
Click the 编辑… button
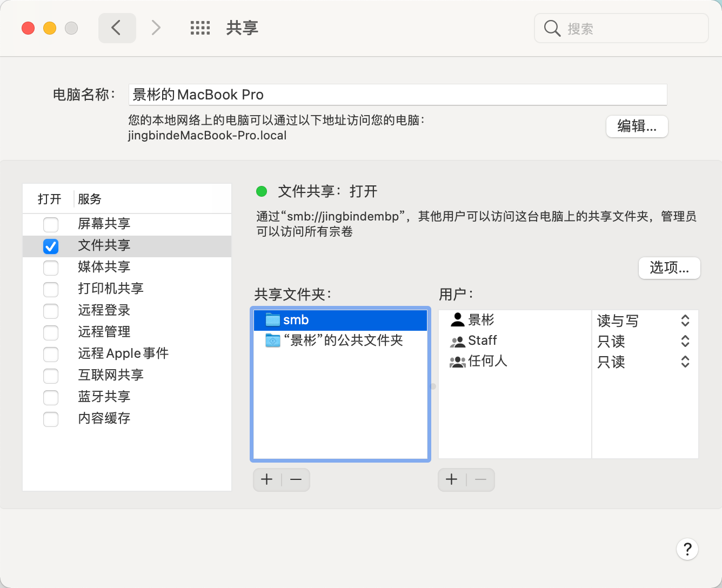637,126
